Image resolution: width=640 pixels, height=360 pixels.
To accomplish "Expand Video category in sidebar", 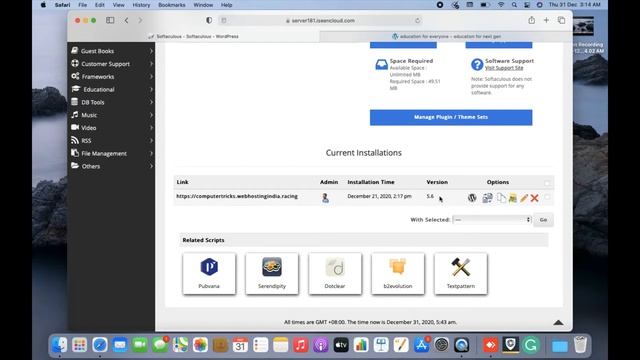I will pyautogui.click(x=112, y=128).
